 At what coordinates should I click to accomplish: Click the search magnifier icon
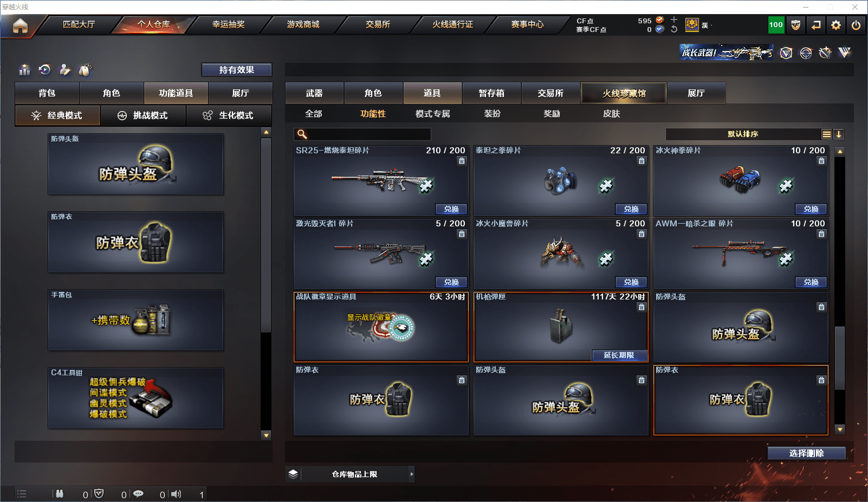302,134
